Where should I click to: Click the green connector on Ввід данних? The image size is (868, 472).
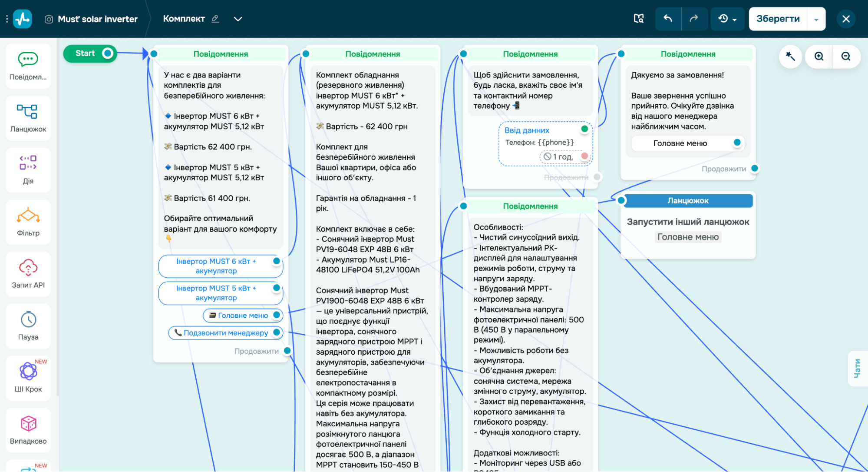584,129
